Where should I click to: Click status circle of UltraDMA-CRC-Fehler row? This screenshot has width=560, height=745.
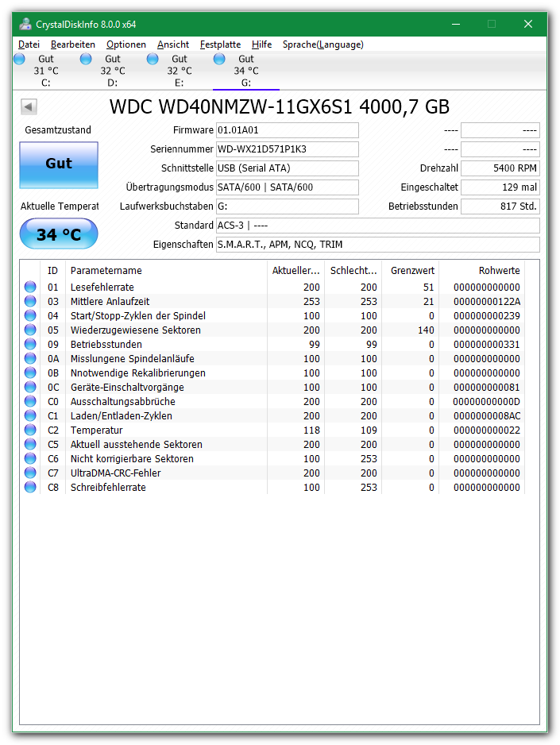[x=30, y=473]
